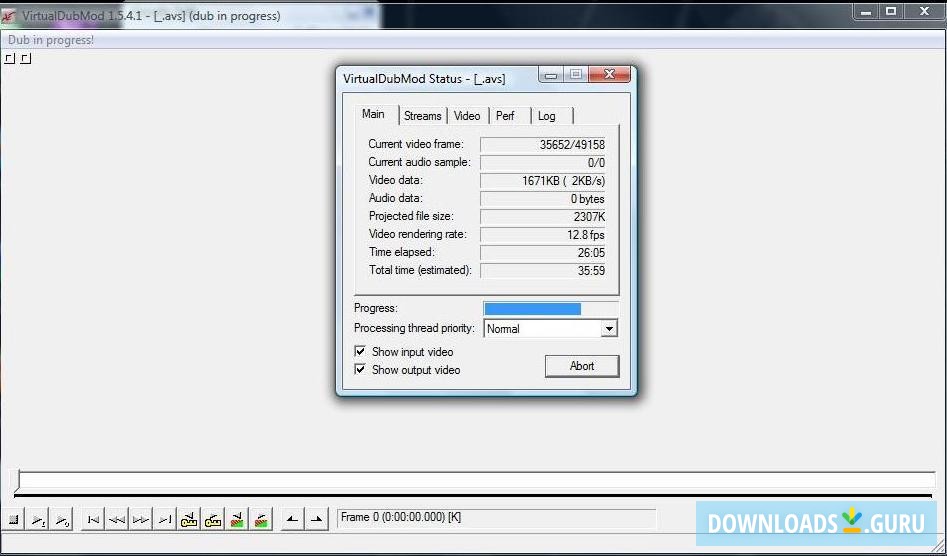
Task: Click the 'Video rendering rate:' label
Action: [417, 234]
